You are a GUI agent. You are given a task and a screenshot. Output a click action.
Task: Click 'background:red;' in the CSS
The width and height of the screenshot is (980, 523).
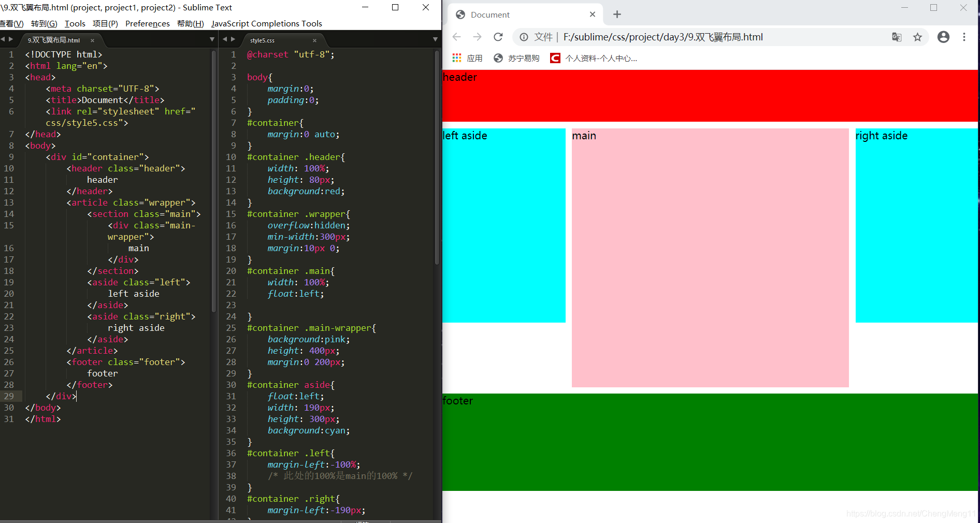coord(306,191)
